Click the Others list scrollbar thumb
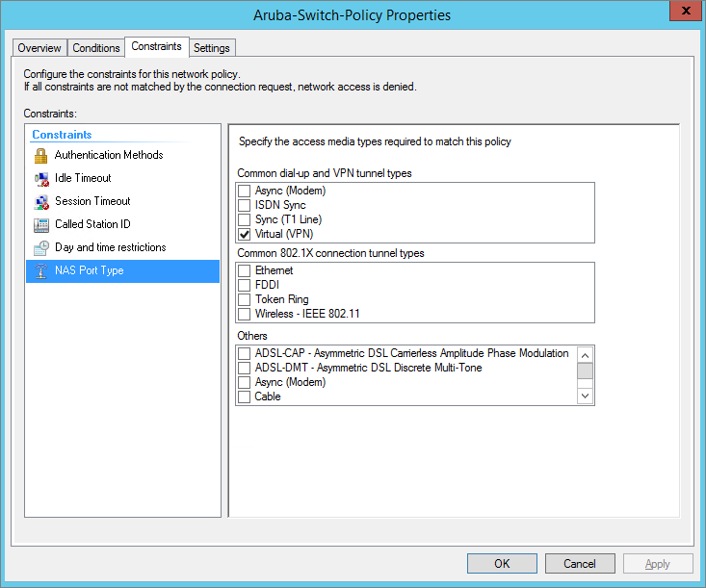The width and height of the screenshot is (706, 588). tap(585, 371)
